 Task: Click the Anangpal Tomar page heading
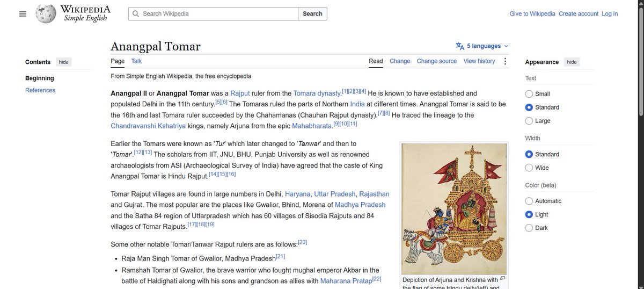[156, 46]
